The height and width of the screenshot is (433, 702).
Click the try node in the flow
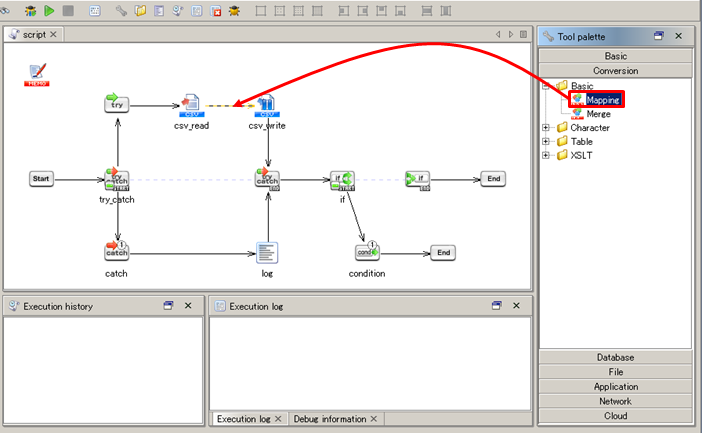117,103
